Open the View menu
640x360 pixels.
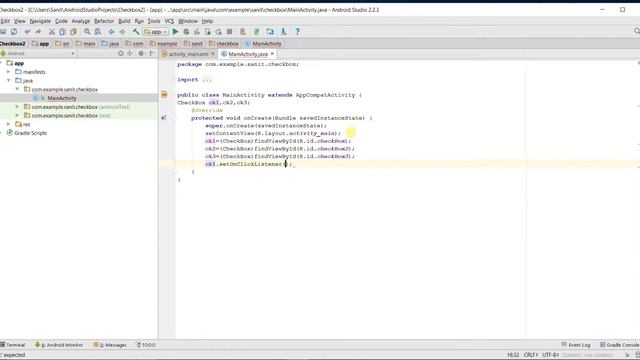(x=20, y=21)
